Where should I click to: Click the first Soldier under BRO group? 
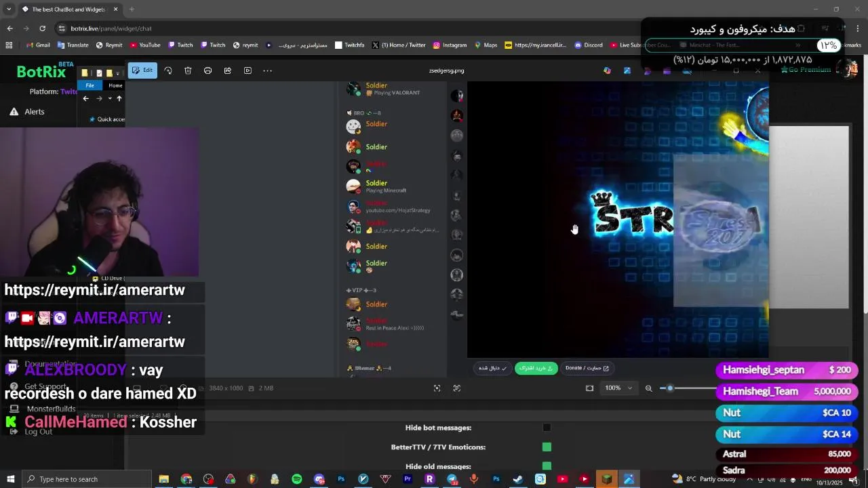pyautogui.click(x=376, y=125)
